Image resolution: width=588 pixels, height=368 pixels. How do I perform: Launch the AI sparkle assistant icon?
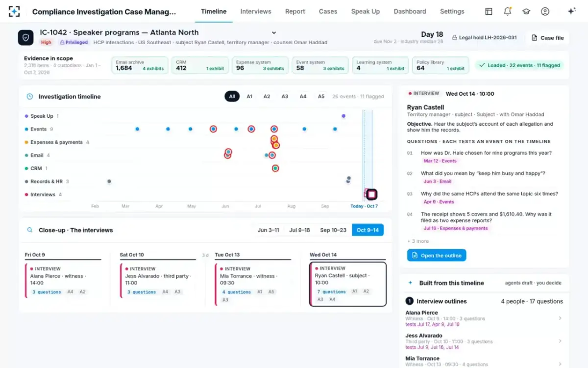tap(571, 11)
